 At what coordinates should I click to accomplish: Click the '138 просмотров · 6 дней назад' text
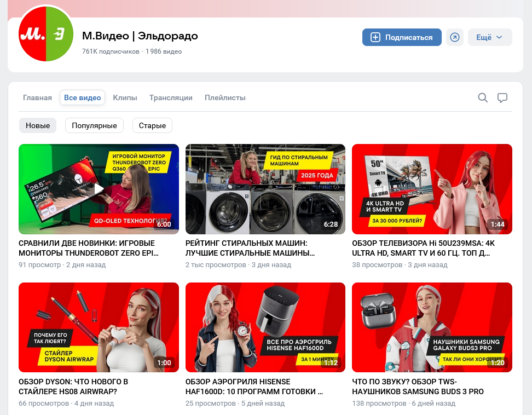[404, 404]
